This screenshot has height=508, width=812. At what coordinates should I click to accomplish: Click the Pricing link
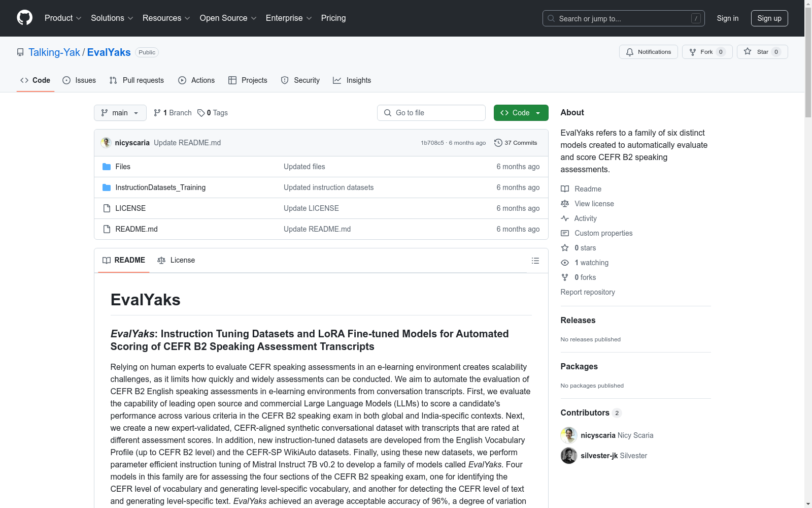(x=333, y=18)
